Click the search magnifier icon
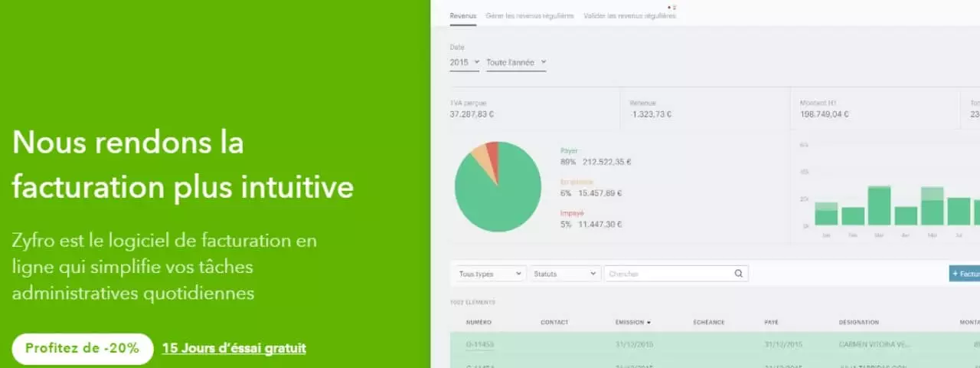Screen dimensions: 980x368 738,273
